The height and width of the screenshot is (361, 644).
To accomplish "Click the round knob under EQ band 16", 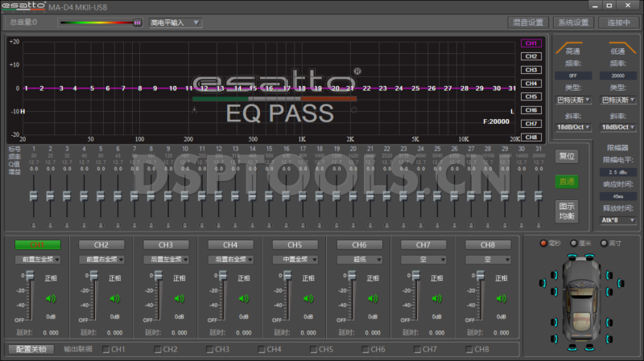I will [x=286, y=225].
